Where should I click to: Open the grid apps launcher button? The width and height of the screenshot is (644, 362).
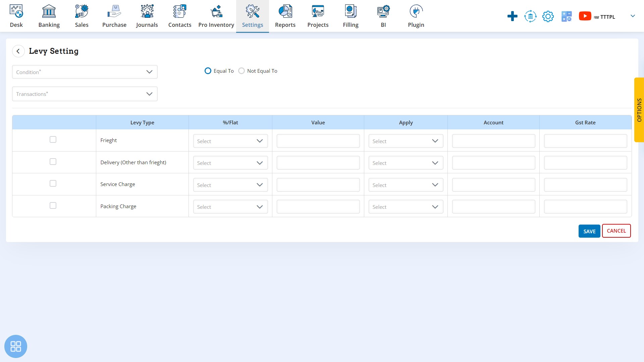click(x=16, y=346)
